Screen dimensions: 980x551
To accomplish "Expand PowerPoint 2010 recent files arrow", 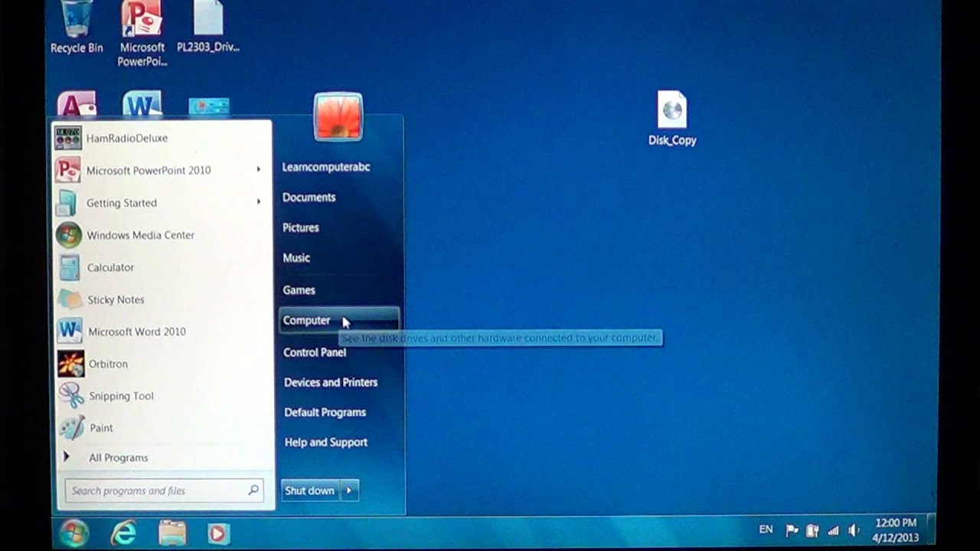I will (259, 170).
